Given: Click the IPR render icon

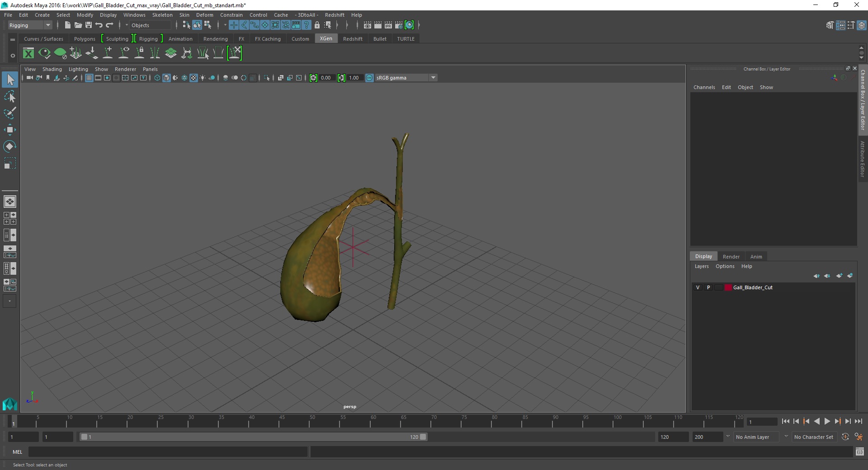Looking at the screenshot, I should click(x=388, y=25).
